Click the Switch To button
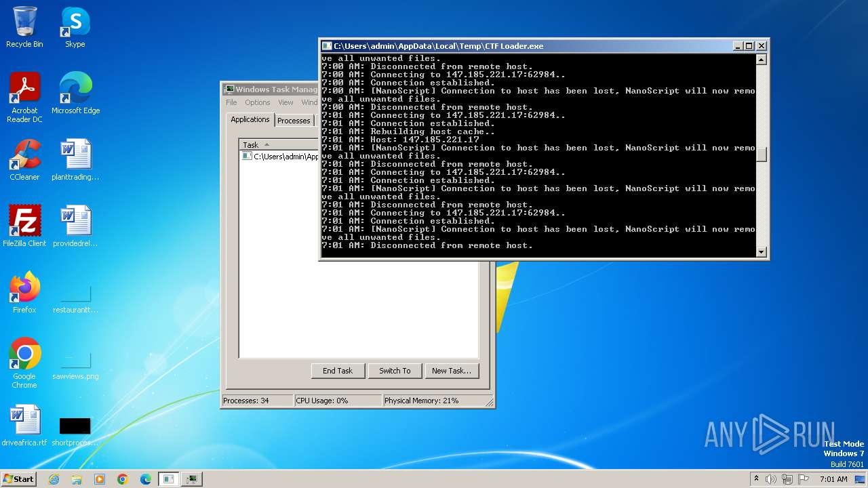The height and width of the screenshot is (488, 868). click(395, 371)
